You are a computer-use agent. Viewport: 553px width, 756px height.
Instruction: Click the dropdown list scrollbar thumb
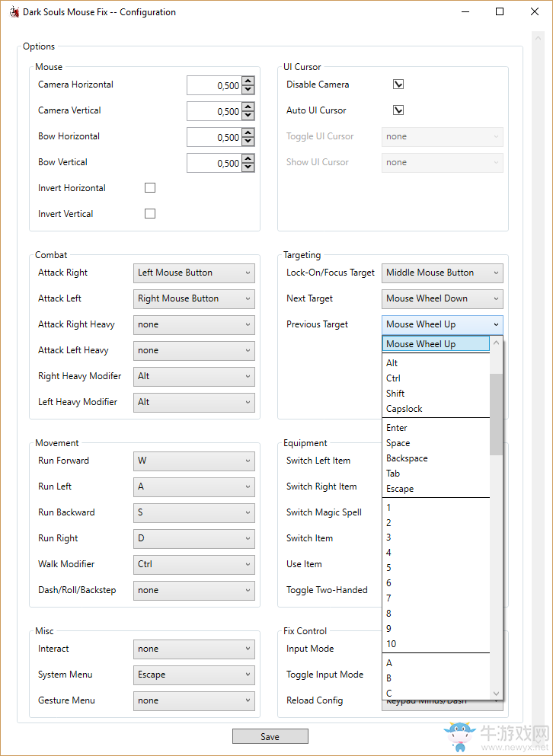click(x=496, y=414)
